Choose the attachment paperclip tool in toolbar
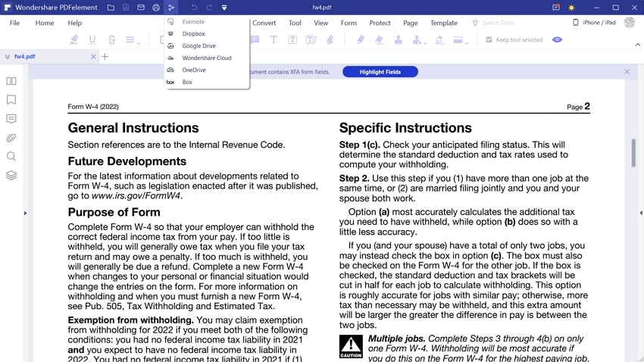Image resolution: width=644 pixels, height=362 pixels. pyautogui.click(x=330, y=40)
